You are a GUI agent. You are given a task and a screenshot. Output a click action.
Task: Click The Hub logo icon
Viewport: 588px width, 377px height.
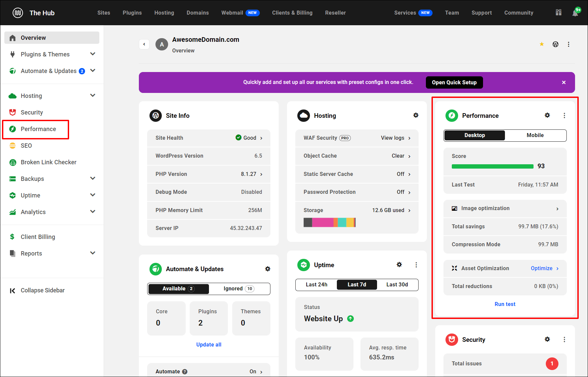[x=18, y=13]
